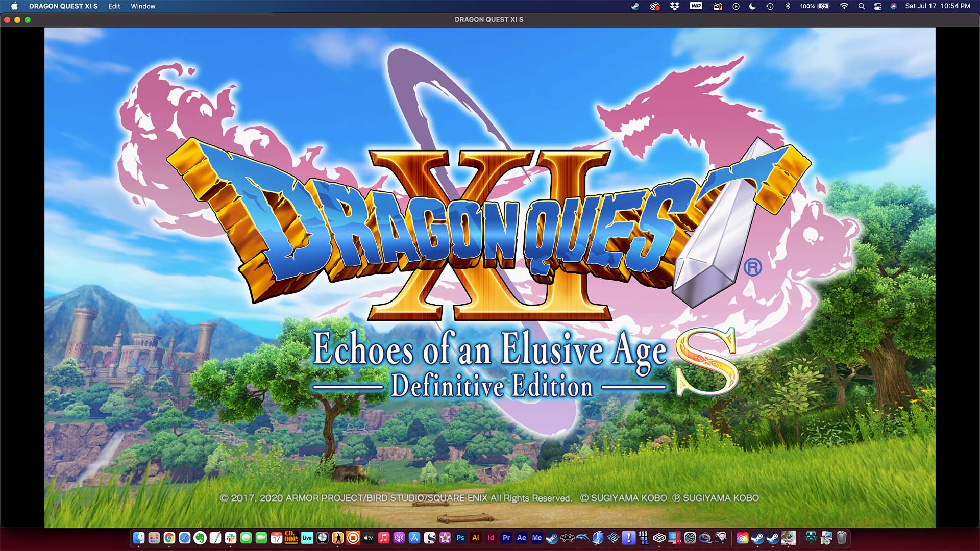This screenshot has width=980, height=551.
Task: Open Music from the dock
Action: 383,538
